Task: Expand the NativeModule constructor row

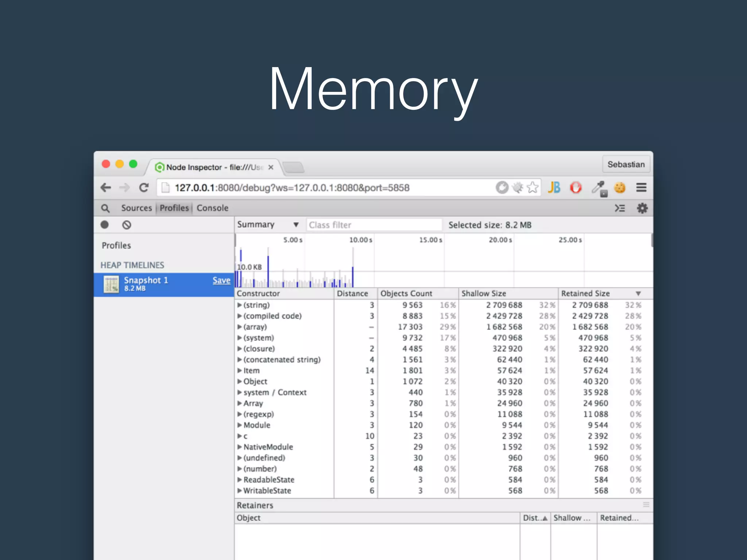Action: pos(240,447)
